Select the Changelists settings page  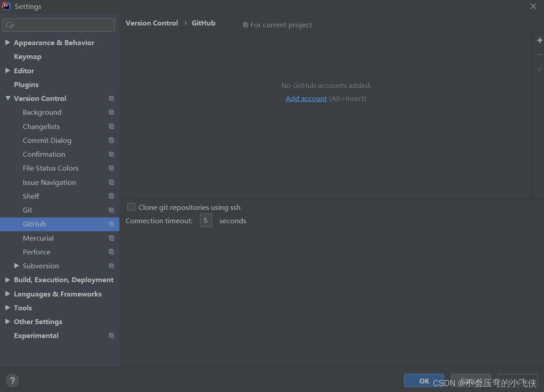(x=41, y=126)
